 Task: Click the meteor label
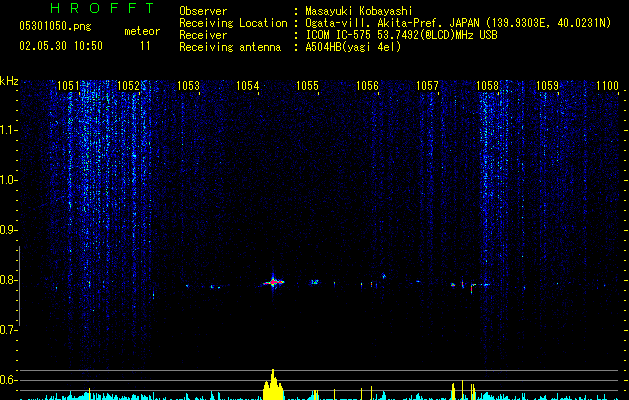click(142, 31)
